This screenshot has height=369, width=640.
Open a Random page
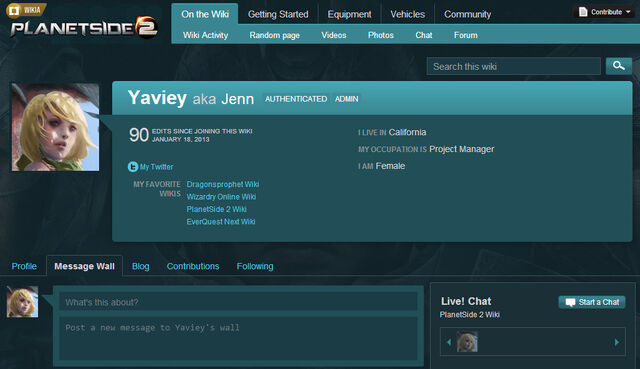coord(275,35)
